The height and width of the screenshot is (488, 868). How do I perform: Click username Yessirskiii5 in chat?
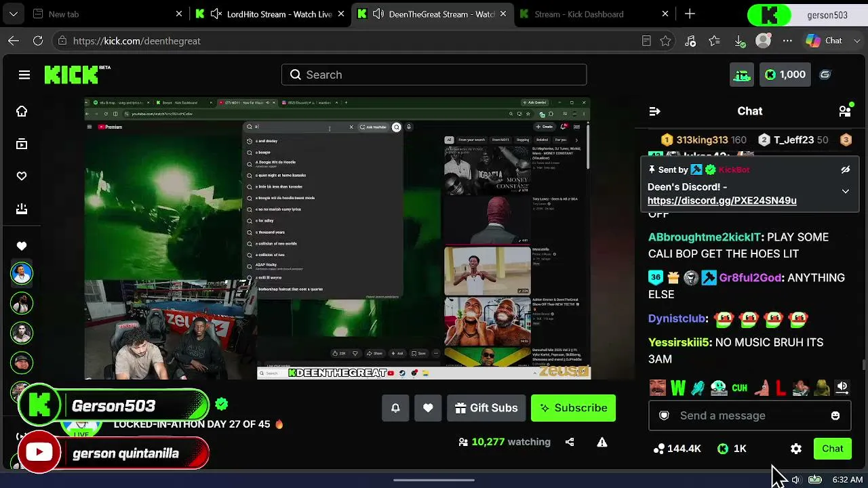[680, 342]
